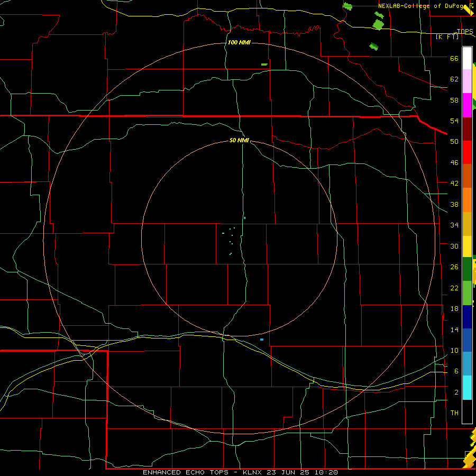476x476 pixels.
Task: Click the legend value "18"
Action: pyautogui.click(x=454, y=308)
